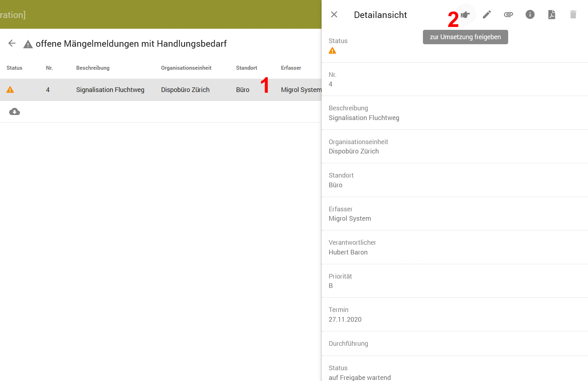Click the Priorität value 'B'
Viewport: 588px width, 381px height.
tap(331, 286)
